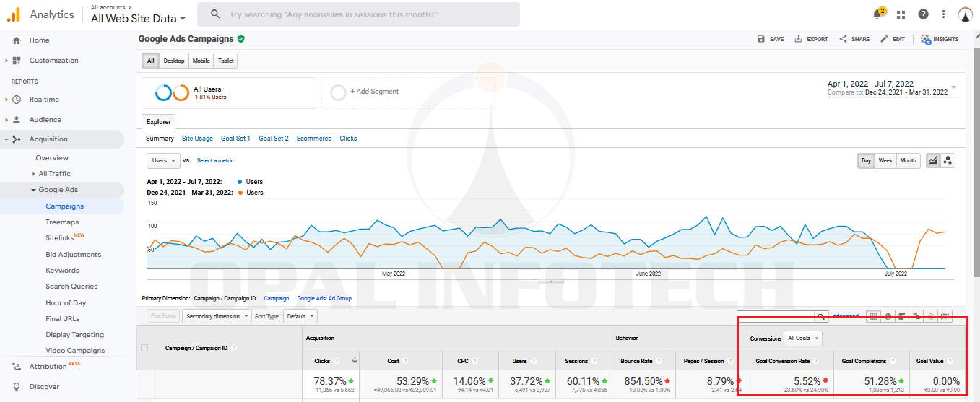Click the table search magnifier button
Viewport: 980px width, 402px height.
pos(821,316)
